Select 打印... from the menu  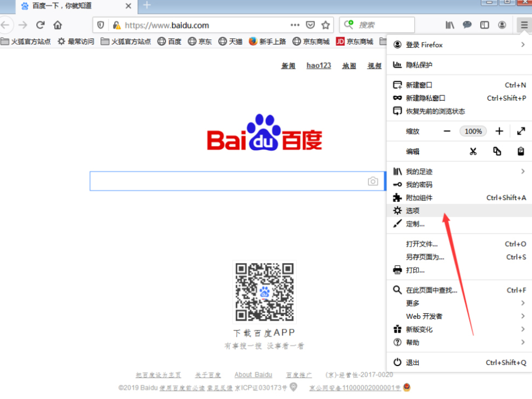(x=460, y=270)
